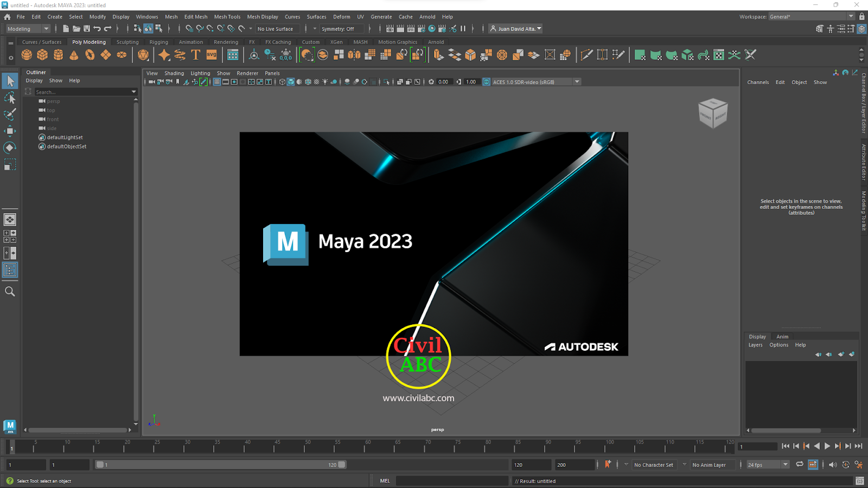Image resolution: width=868 pixels, height=488 pixels.
Task: Toggle use all lights in the viewport
Action: pyautogui.click(x=325, y=82)
